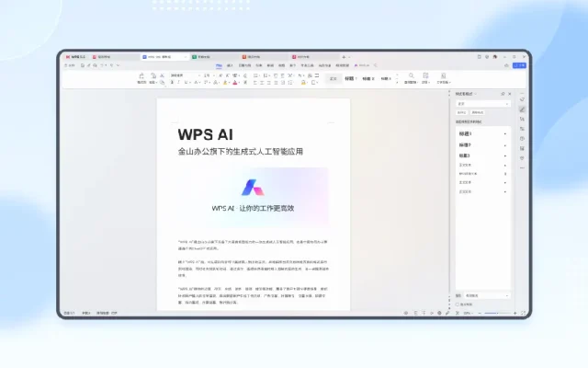Toggle left paragraph alignment
Image resolution: width=588 pixels, height=368 pixels.
(x=255, y=82)
